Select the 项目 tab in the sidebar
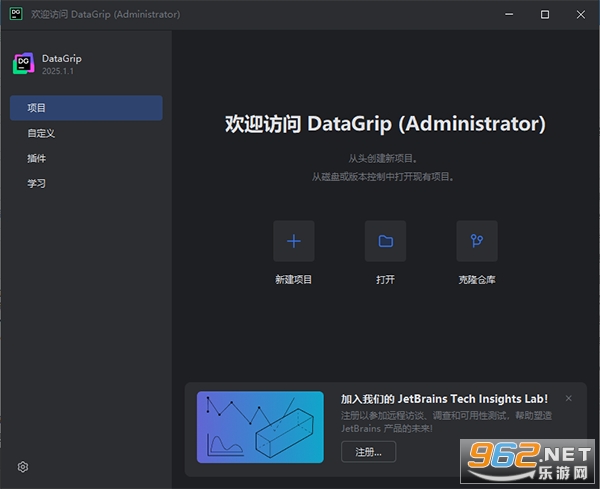The image size is (600, 489). click(x=86, y=108)
